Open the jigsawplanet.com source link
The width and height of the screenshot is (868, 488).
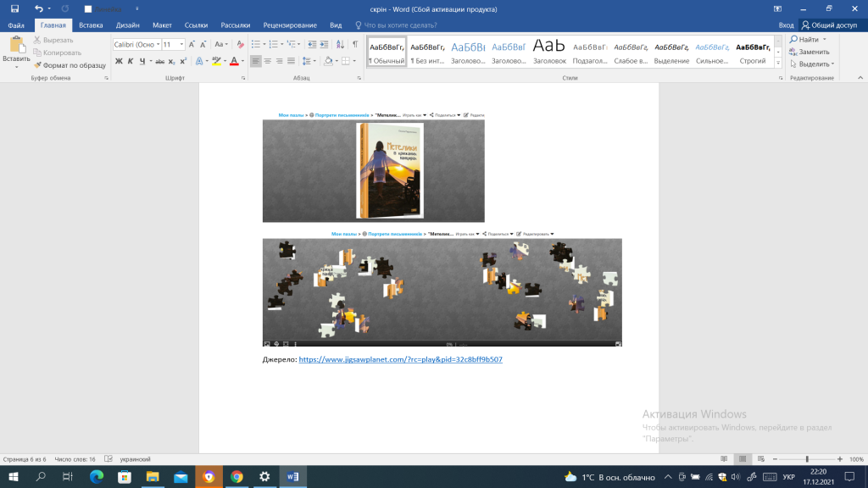[401, 359]
